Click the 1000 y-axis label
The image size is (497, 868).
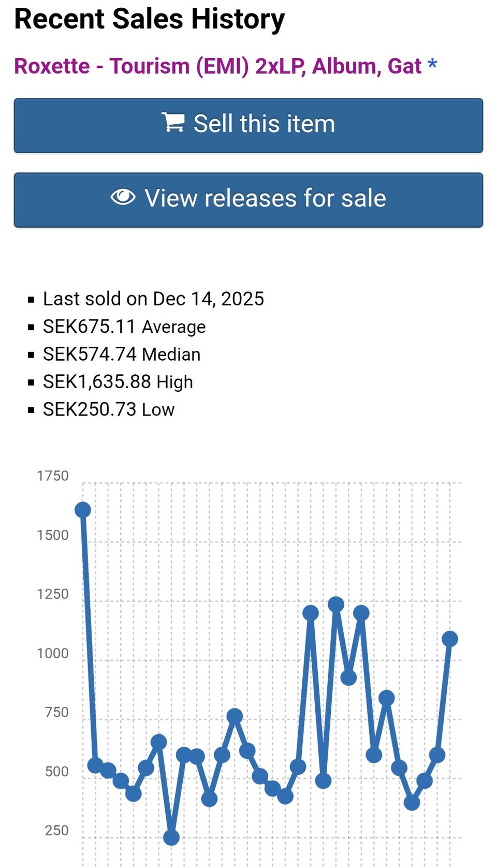(53, 653)
